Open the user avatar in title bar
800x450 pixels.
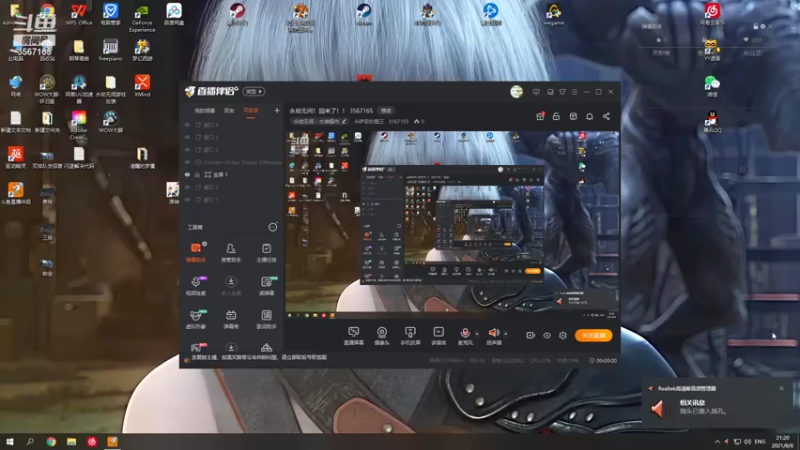[x=516, y=92]
